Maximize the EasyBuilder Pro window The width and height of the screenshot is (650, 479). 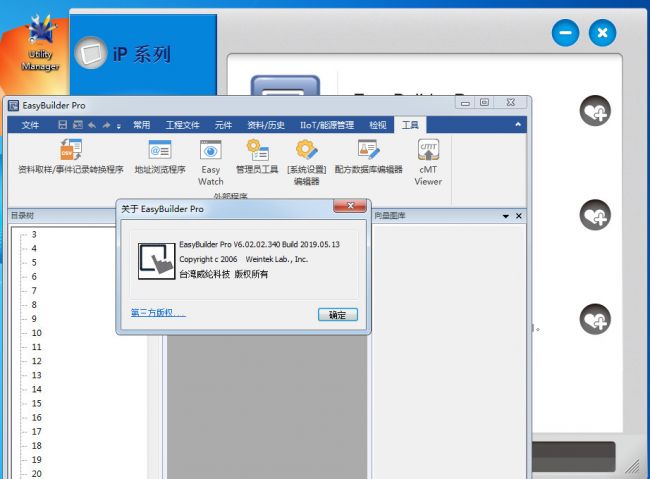tap(484, 102)
